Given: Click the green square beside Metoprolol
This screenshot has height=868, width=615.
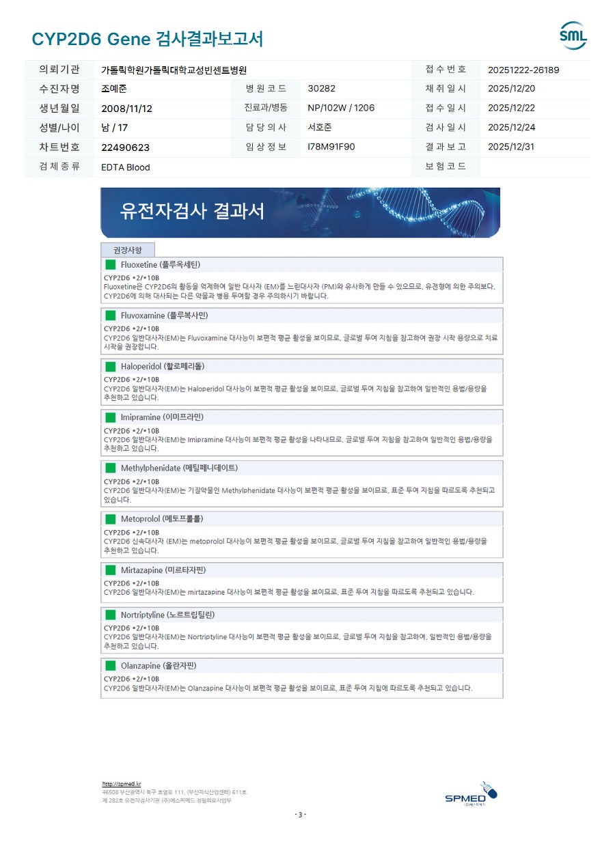Looking at the screenshot, I should coord(111,519).
